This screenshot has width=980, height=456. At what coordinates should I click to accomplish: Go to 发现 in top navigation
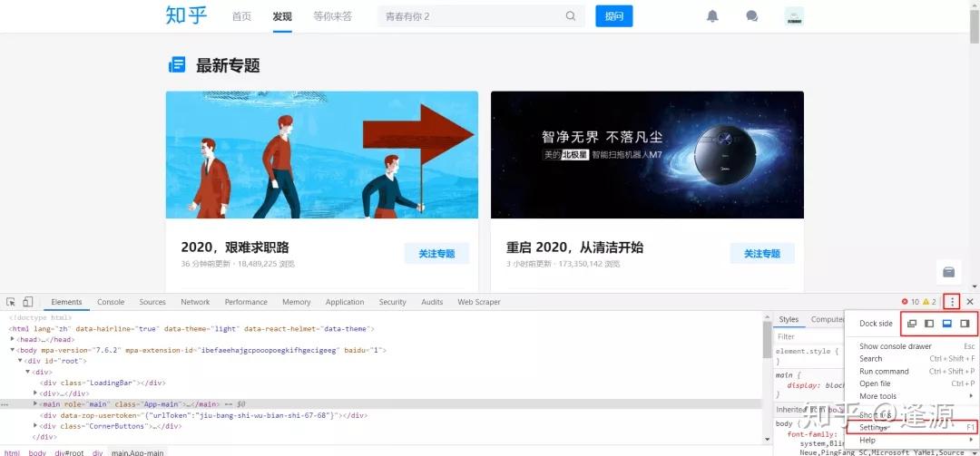[x=282, y=17]
